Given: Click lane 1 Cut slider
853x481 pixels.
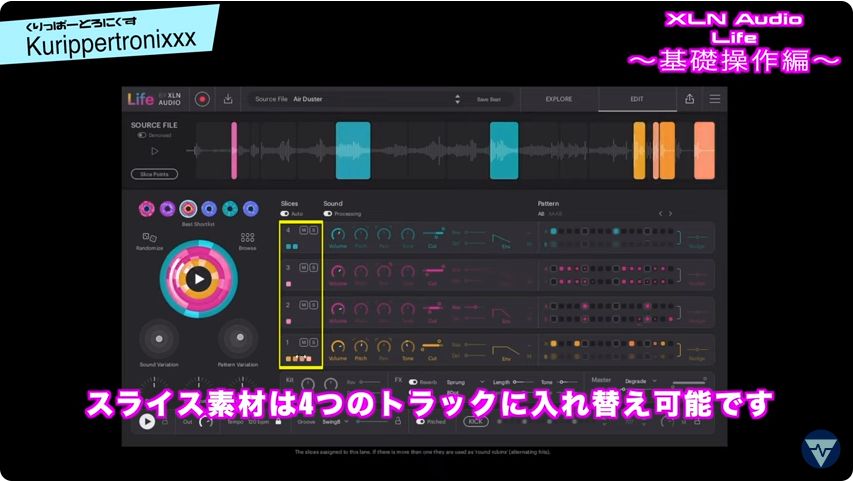Looking at the screenshot, I should (432, 345).
